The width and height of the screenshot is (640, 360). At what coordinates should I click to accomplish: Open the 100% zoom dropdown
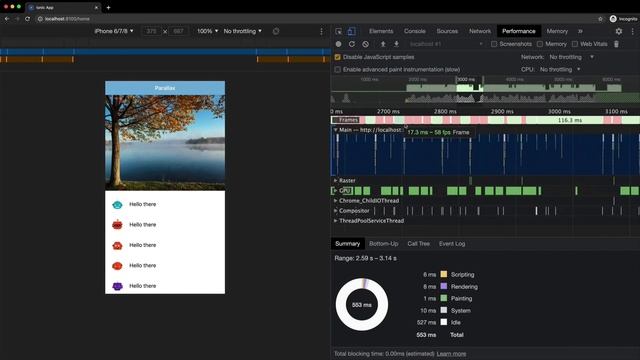click(208, 31)
